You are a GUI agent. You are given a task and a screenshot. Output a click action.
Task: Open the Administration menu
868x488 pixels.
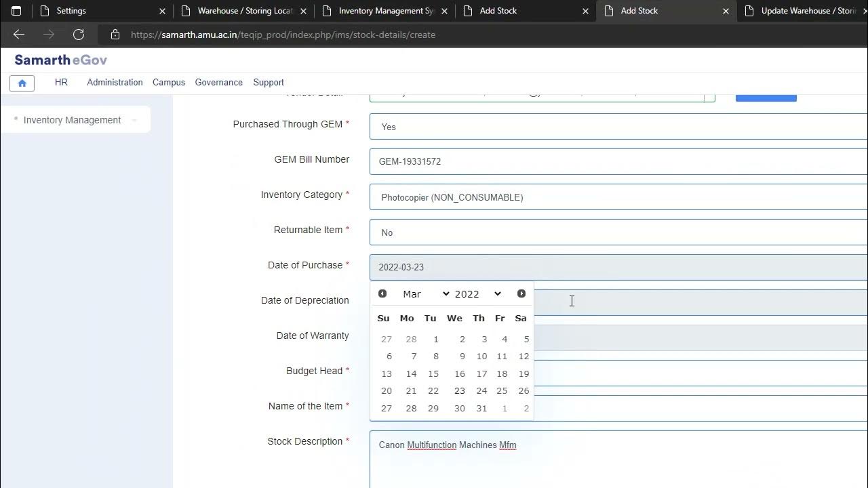pos(115,82)
